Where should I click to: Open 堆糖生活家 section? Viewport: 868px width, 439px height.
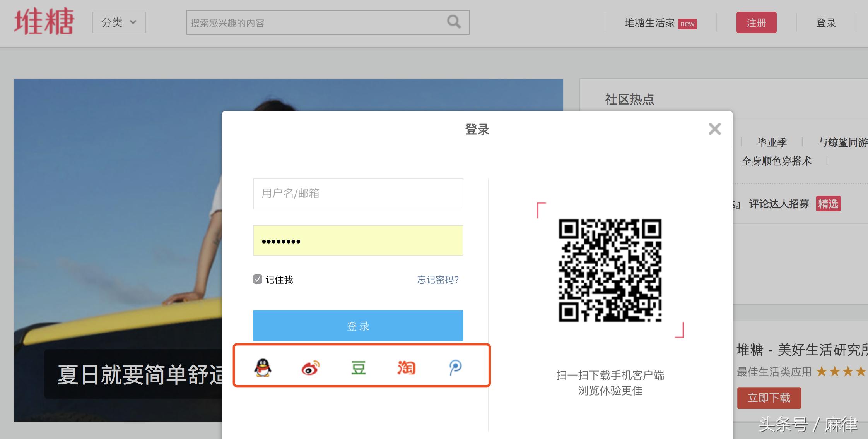(649, 22)
